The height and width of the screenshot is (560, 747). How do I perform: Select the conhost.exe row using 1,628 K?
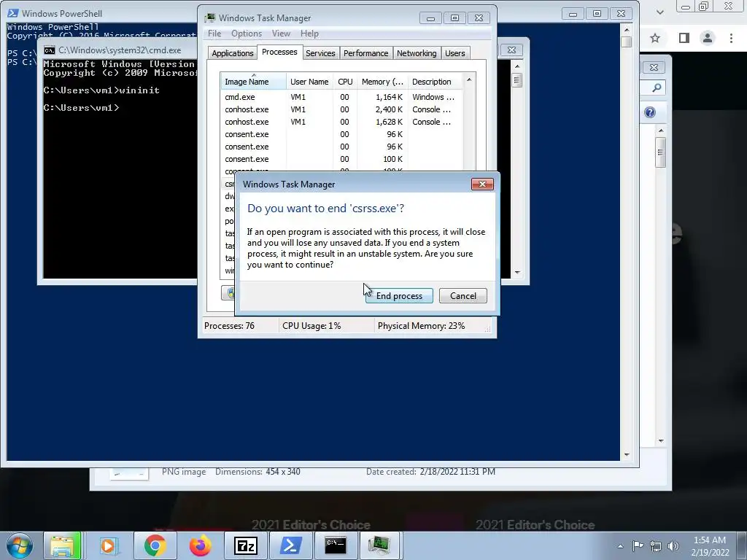click(341, 122)
